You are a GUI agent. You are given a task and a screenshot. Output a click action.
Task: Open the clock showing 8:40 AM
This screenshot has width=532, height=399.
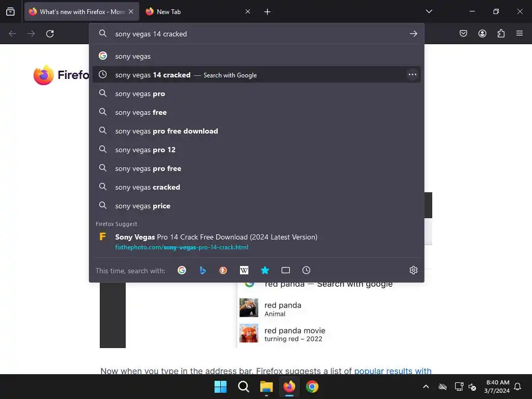pyautogui.click(x=497, y=387)
